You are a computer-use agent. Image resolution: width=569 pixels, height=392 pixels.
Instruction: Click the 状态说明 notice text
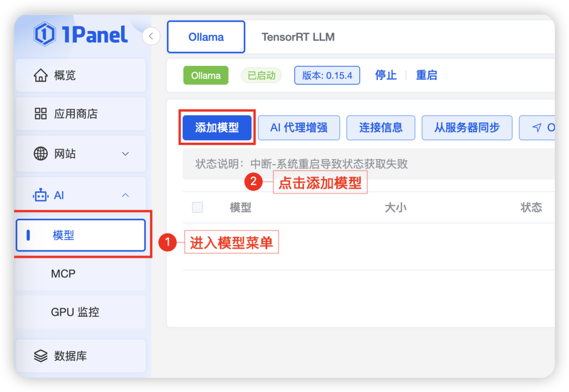point(301,164)
